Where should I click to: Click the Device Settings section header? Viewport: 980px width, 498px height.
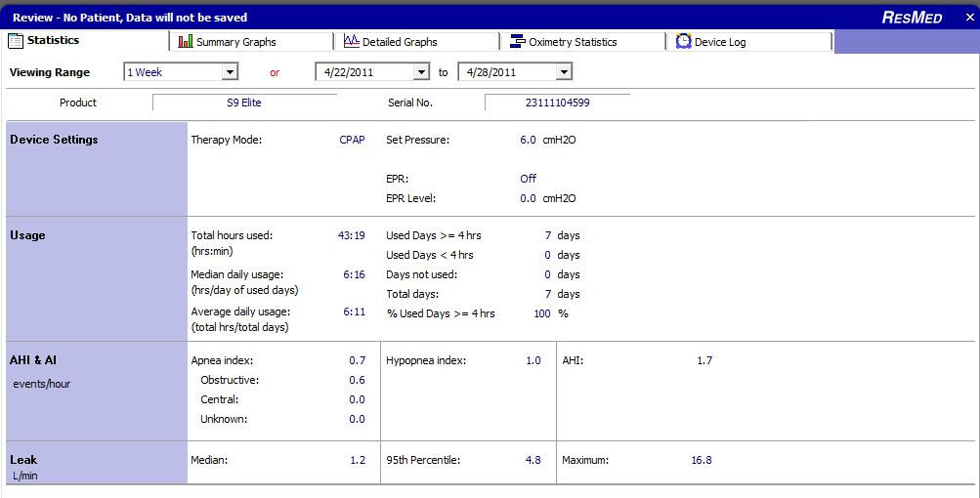[x=54, y=140]
